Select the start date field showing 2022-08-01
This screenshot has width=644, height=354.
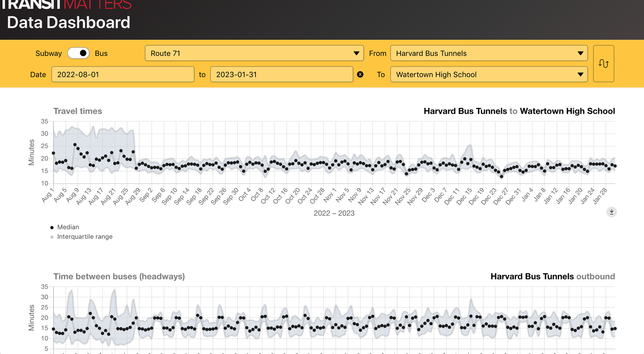coord(123,74)
